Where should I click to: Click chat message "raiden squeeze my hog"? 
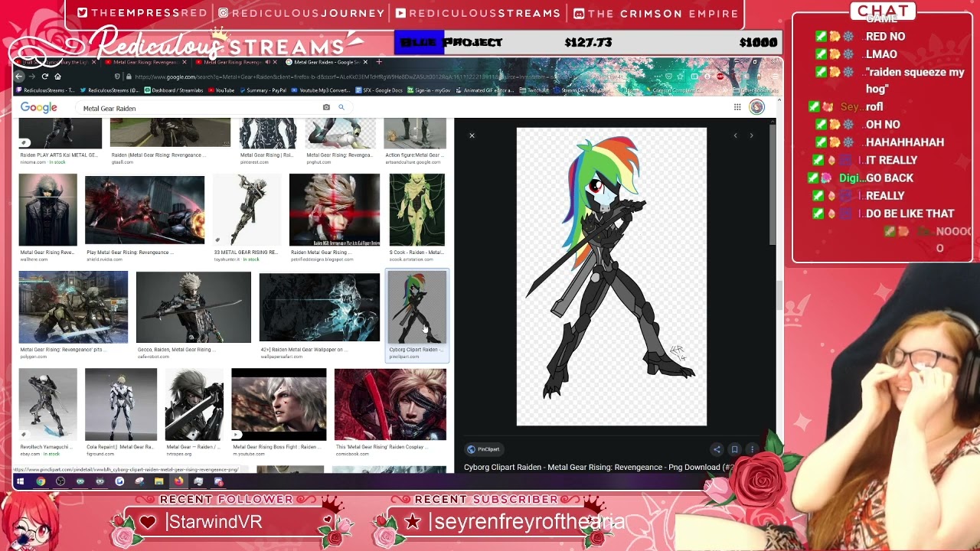click(915, 80)
